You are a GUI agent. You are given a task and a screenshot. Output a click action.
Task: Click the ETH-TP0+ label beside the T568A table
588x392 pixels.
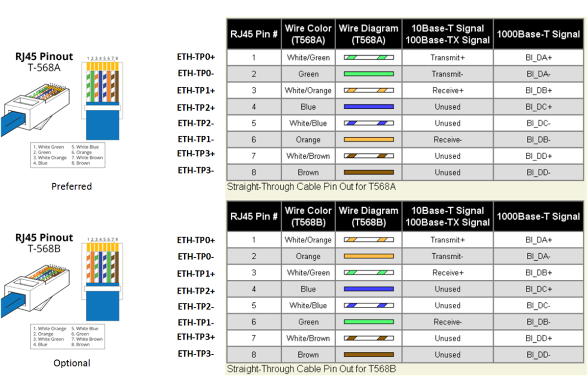(196, 57)
